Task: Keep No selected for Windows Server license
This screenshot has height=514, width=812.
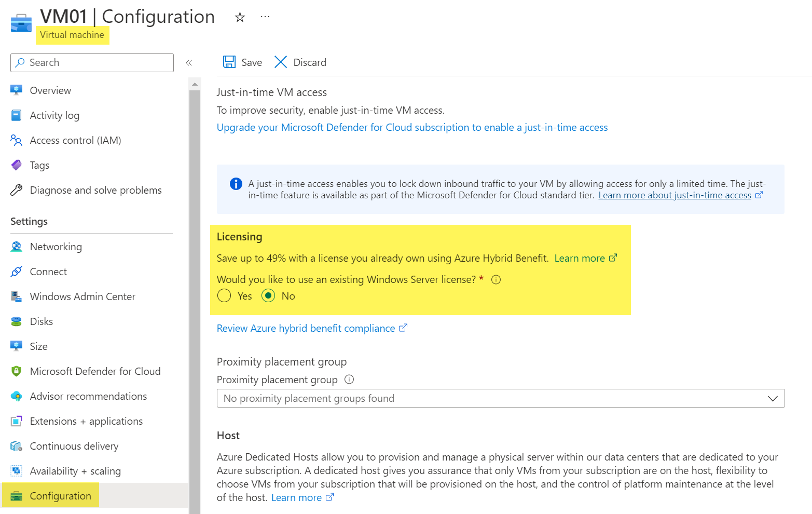Action: tap(268, 295)
